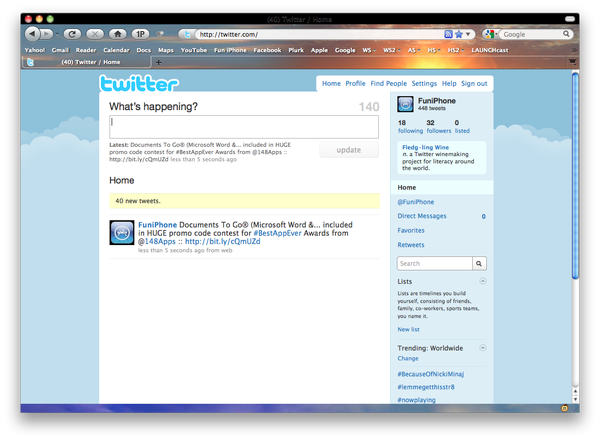Click Home in Twitter's top navigation
The height and width of the screenshot is (441, 600).
[x=331, y=83]
